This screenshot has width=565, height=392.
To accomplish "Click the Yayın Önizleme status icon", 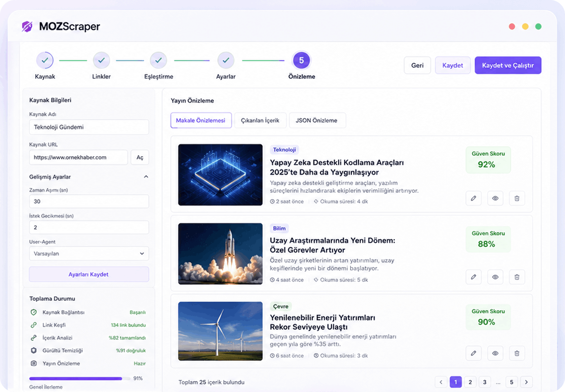I will click(x=34, y=363).
